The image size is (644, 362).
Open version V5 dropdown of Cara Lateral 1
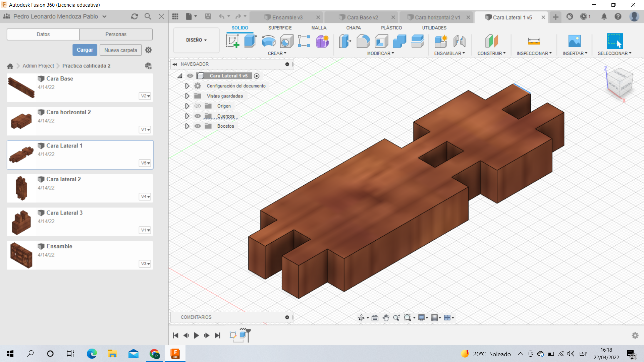(145, 163)
